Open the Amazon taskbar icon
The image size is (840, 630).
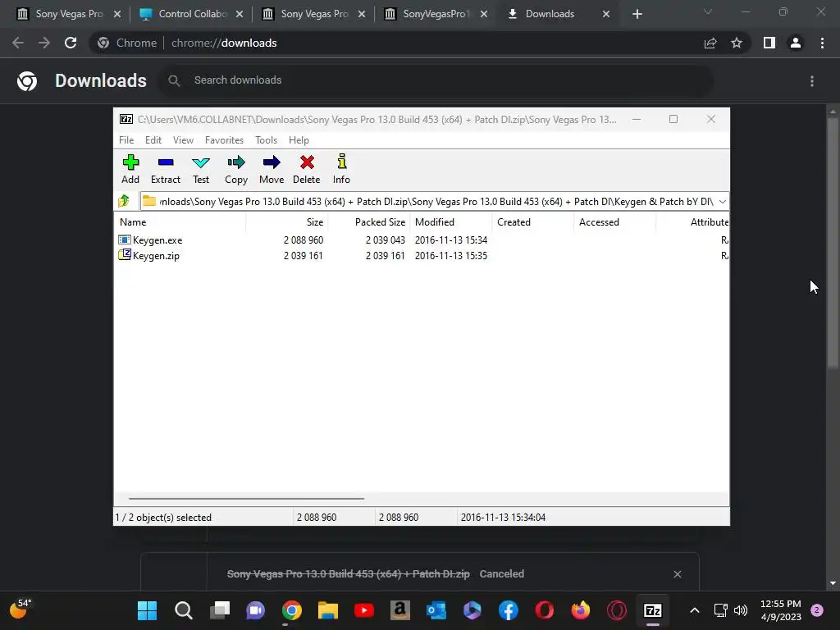click(x=400, y=610)
